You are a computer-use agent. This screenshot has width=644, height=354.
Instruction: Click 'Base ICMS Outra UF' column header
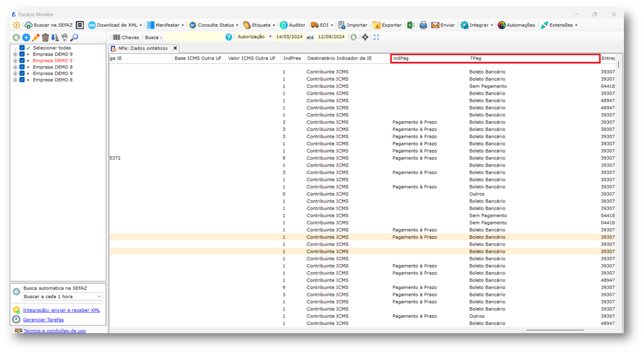pos(198,58)
